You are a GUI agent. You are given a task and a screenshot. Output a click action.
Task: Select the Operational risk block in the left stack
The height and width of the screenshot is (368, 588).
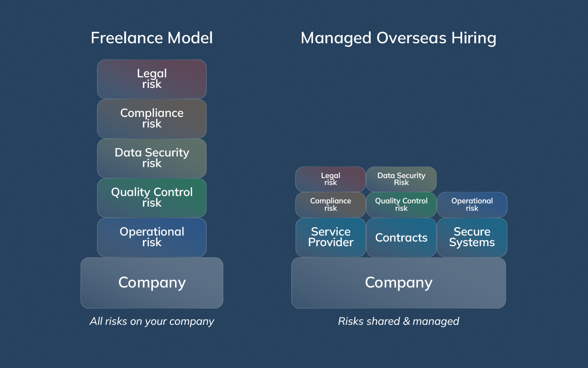152,237
